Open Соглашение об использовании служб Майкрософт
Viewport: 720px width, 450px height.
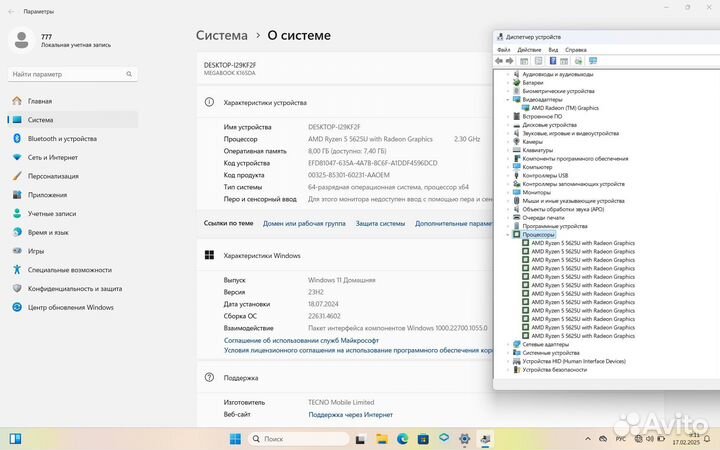[301, 341]
